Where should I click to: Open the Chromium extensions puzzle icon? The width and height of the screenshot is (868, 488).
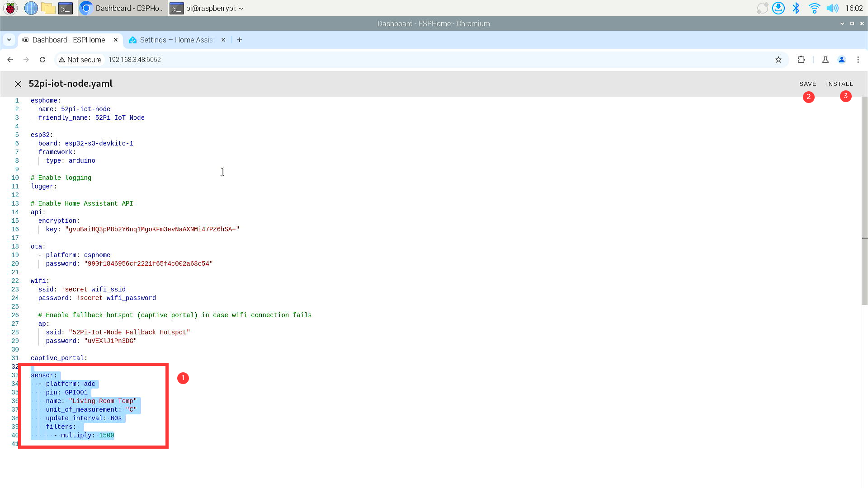click(x=801, y=60)
